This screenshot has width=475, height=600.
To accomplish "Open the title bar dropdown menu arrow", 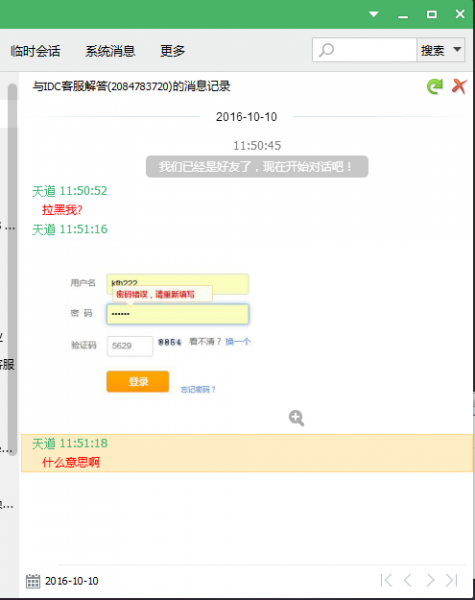I will point(374,15).
